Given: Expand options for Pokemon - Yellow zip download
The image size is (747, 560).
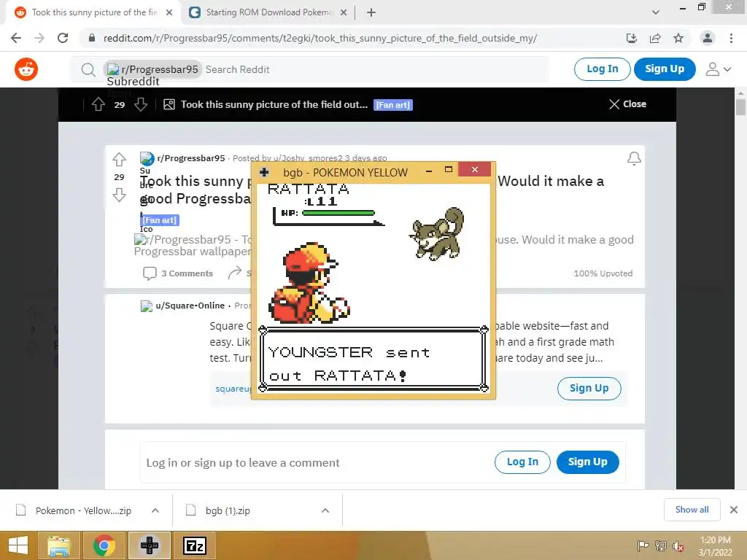Looking at the screenshot, I should 155,510.
